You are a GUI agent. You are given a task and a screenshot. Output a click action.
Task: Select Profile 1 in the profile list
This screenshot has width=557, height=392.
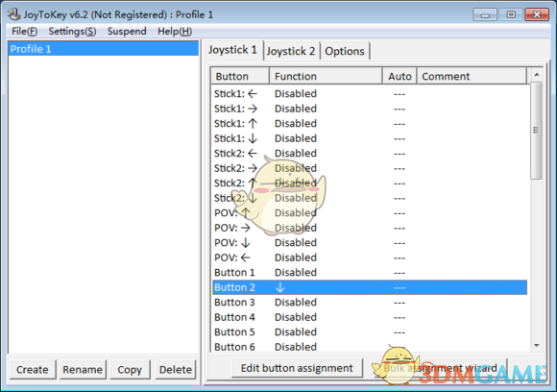pos(103,49)
